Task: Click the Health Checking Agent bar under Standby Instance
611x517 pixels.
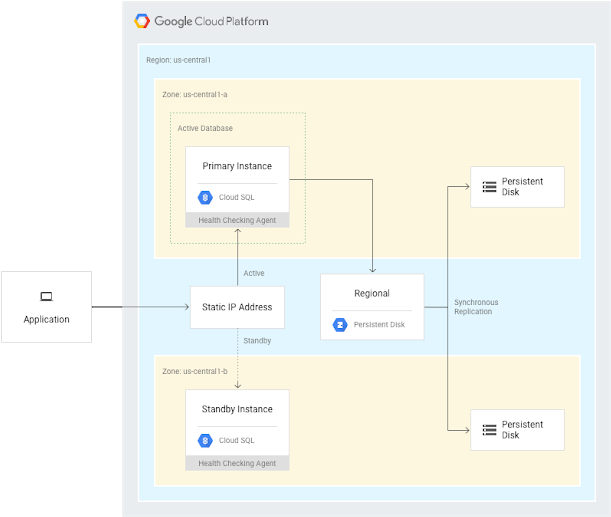Action: tap(237, 463)
